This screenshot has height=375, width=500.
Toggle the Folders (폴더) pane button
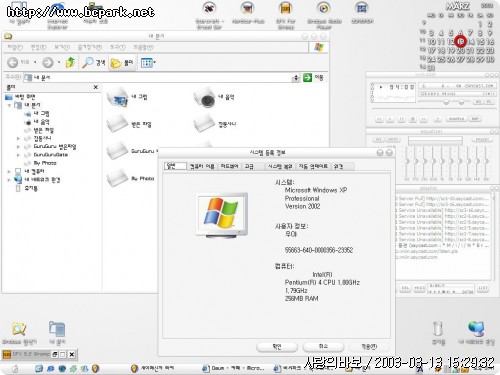click(122, 63)
